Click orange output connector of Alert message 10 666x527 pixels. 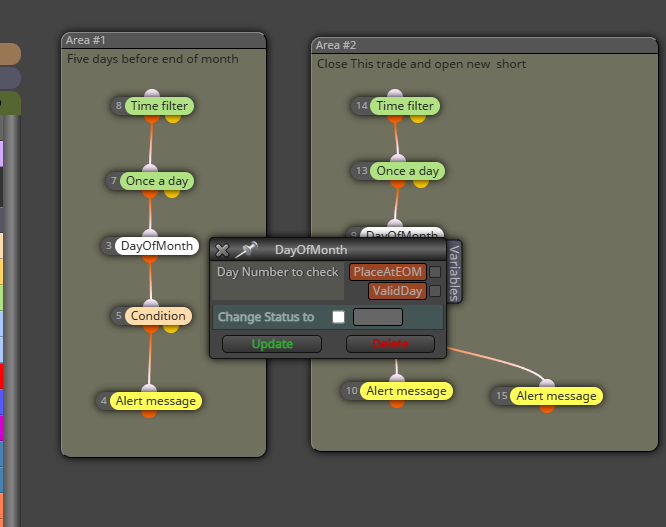coord(397,403)
